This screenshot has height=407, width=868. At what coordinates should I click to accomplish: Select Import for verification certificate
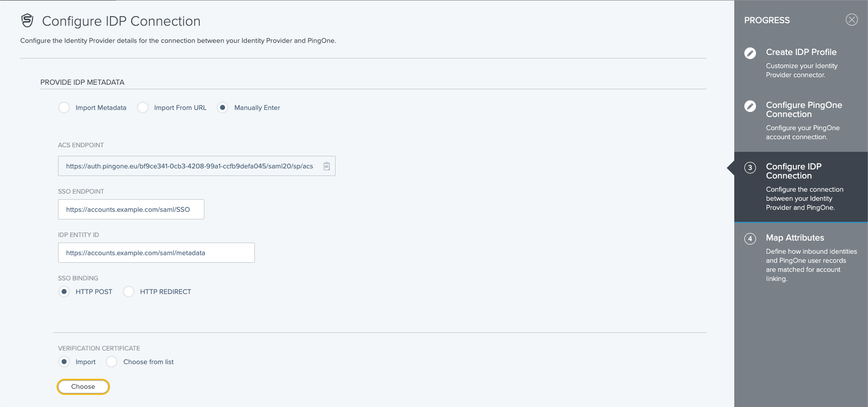coord(64,362)
